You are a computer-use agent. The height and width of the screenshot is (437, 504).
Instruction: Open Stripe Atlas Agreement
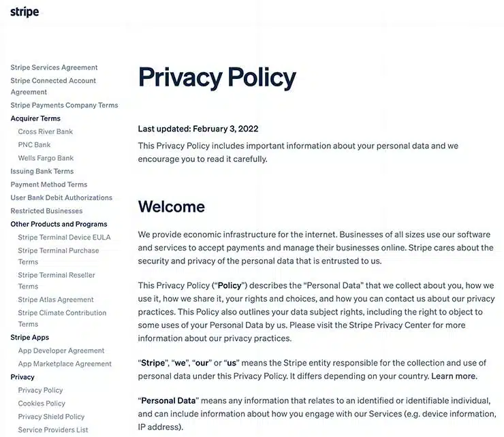coord(56,300)
